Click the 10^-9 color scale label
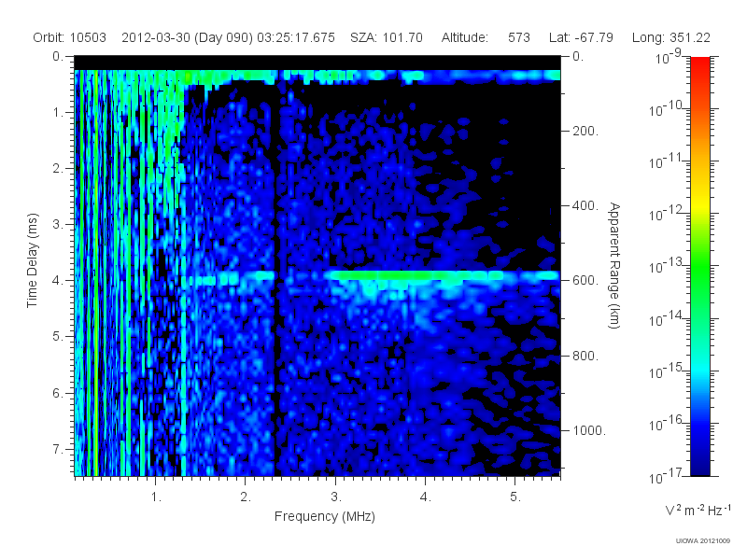747x560 pixels. click(x=669, y=58)
